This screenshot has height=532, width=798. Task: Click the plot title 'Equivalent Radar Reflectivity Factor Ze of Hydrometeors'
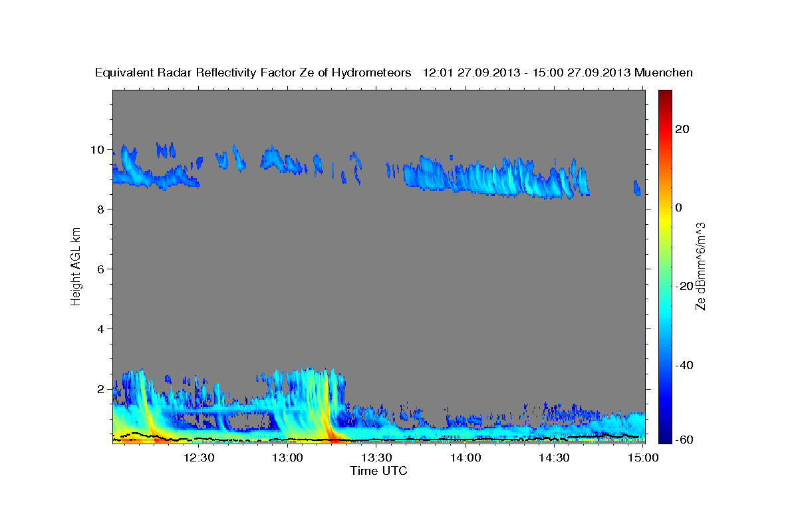(x=253, y=72)
